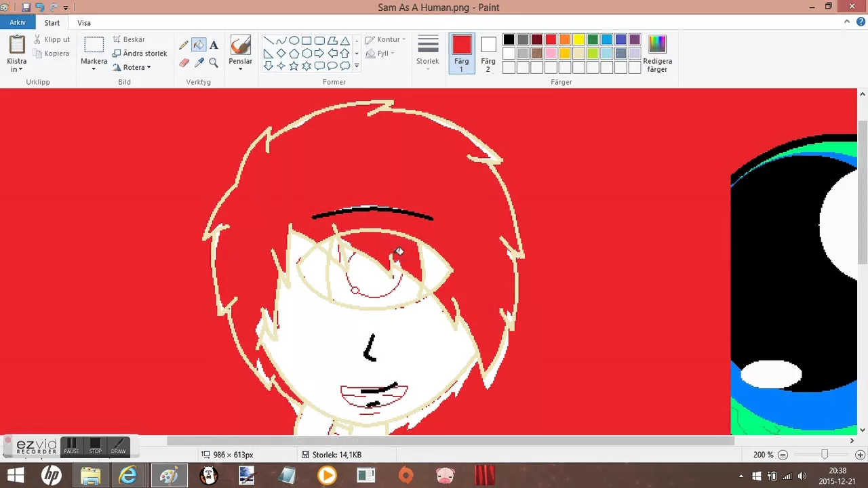Select the Pencil tool
Screen dimensions: 868x488
[184, 45]
